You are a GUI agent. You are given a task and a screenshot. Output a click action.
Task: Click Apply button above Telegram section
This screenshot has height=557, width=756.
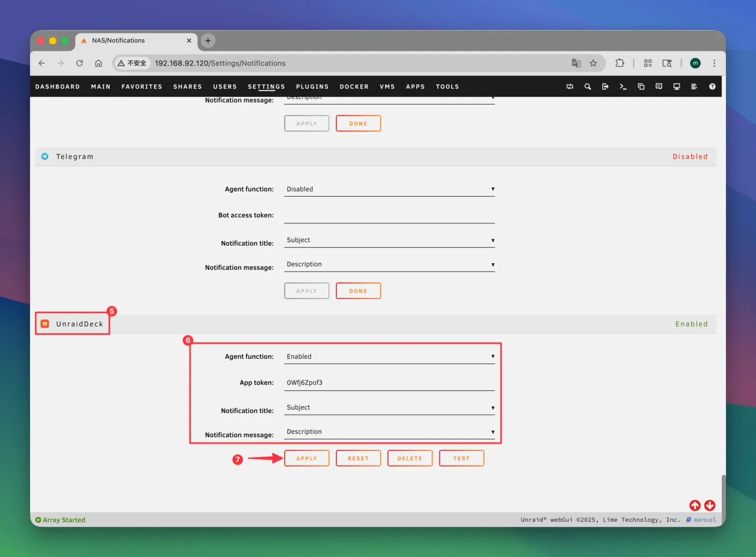tap(307, 123)
